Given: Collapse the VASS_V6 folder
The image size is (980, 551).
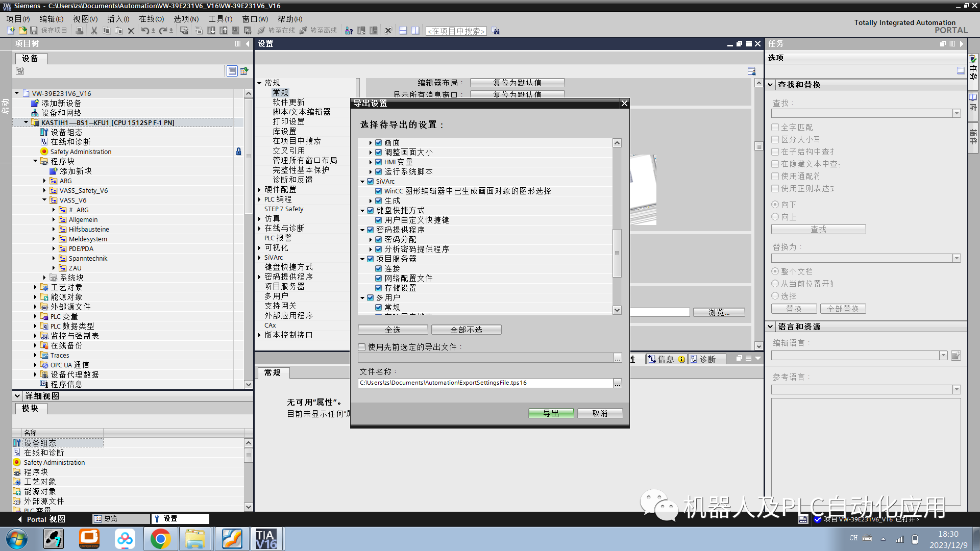Looking at the screenshot, I should (44, 200).
